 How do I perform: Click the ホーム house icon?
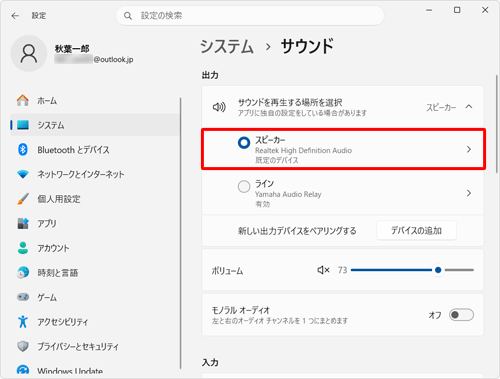coord(23,100)
